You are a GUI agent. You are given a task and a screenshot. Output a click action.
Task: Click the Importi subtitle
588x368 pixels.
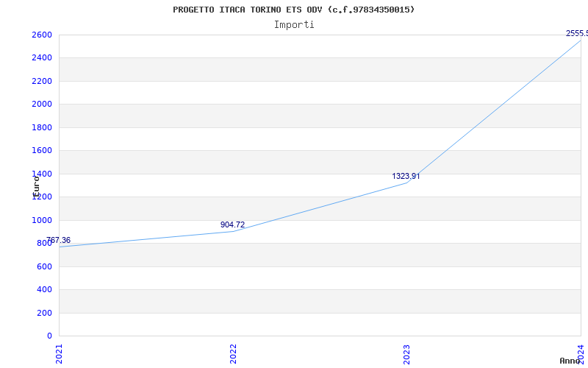coord(294,24)
